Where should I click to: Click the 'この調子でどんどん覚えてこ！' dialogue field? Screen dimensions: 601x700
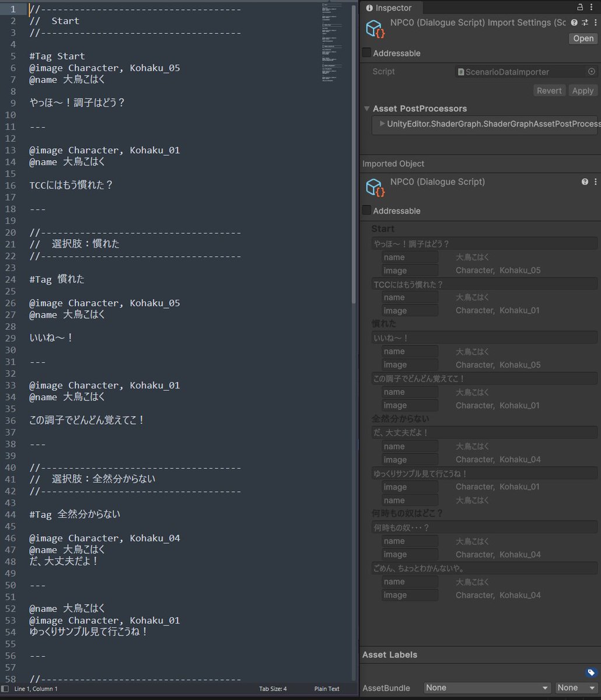(x=484, y=379)
